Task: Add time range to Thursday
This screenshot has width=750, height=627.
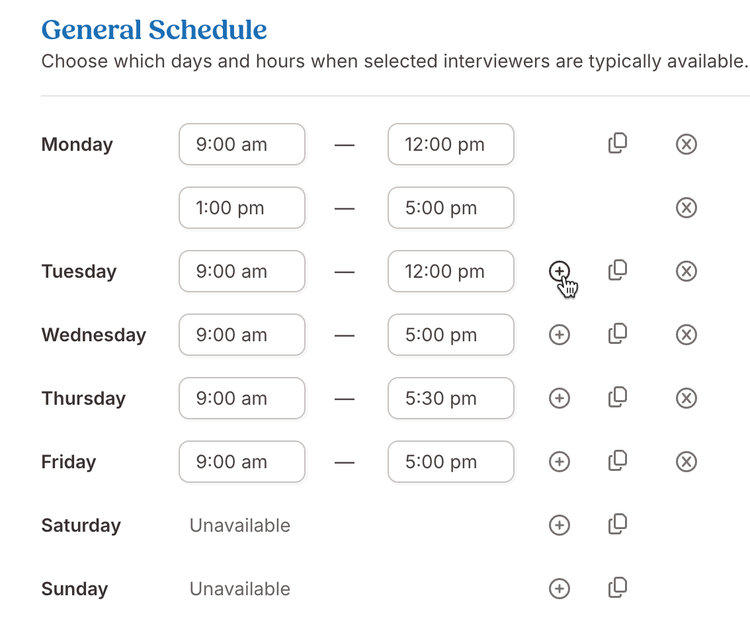Action: [x=559, y=398]
